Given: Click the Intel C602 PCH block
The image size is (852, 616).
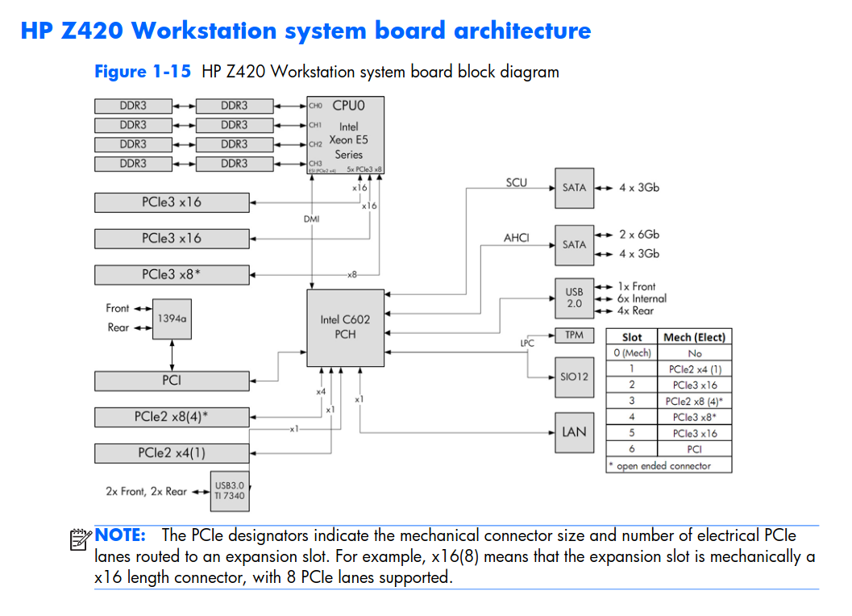Looking at the screenshot, I should [x=345, y=328].
